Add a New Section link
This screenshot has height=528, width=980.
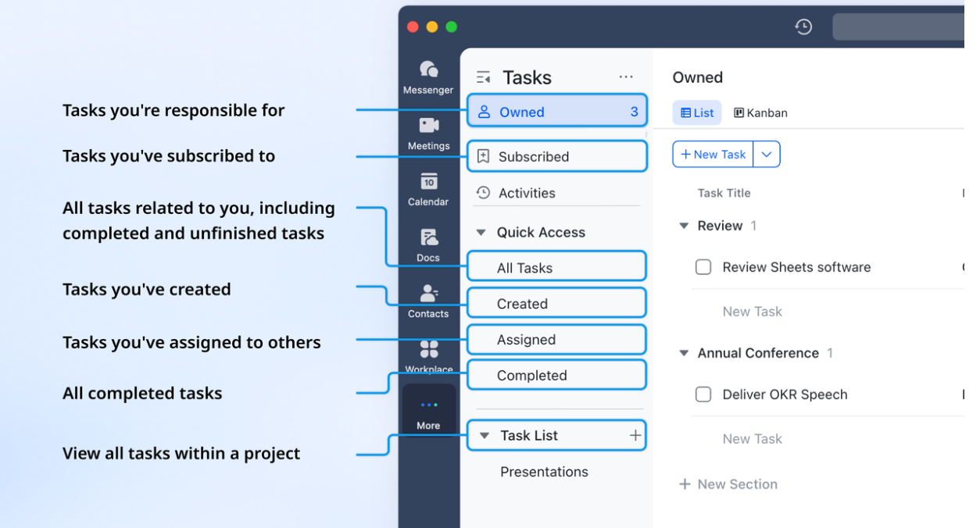(x=728, y=484)
